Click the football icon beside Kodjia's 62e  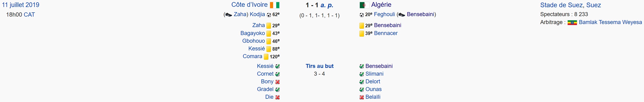click(269, 15)
